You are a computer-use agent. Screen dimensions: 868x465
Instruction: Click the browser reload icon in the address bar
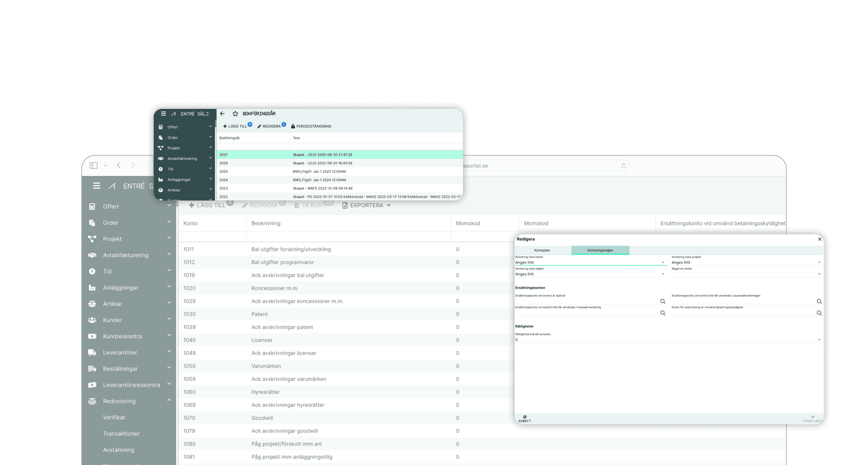point(624,166)
